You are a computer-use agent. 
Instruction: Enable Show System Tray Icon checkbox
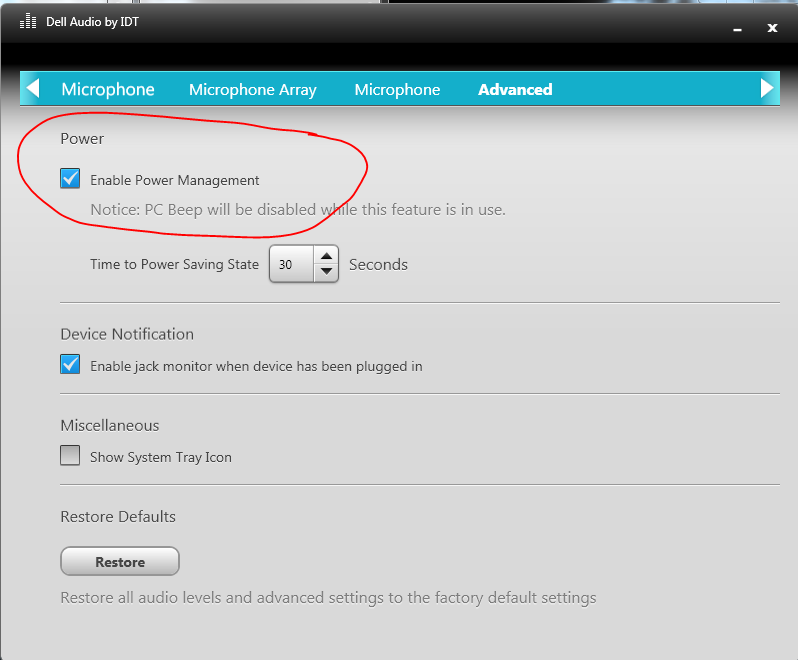coord(70,455)
